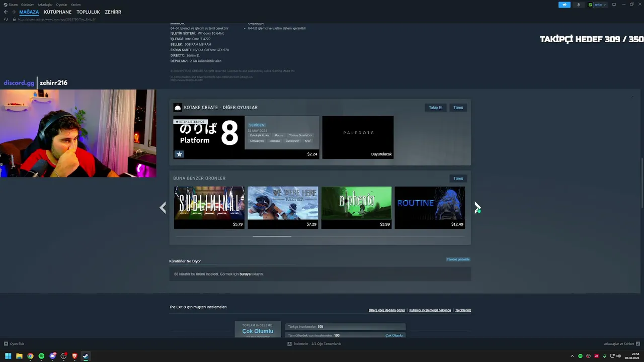Open the Windows Start menu

point(8,356)
